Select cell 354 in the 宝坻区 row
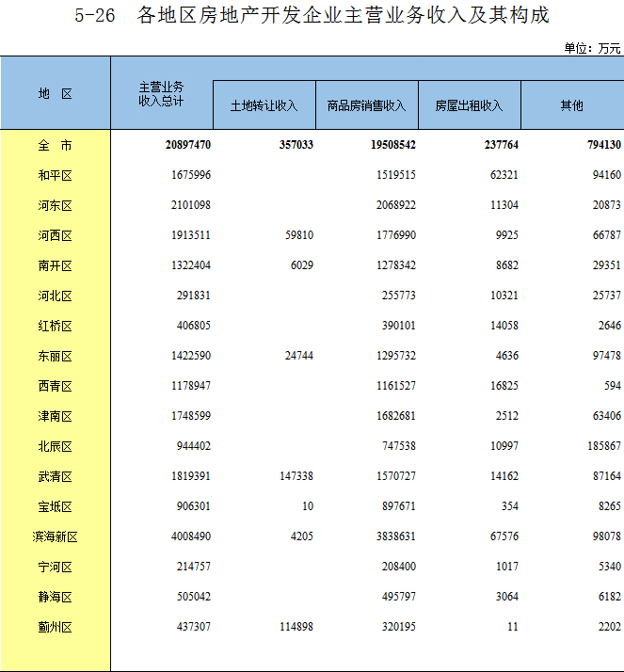 click(x=510, y=506)
